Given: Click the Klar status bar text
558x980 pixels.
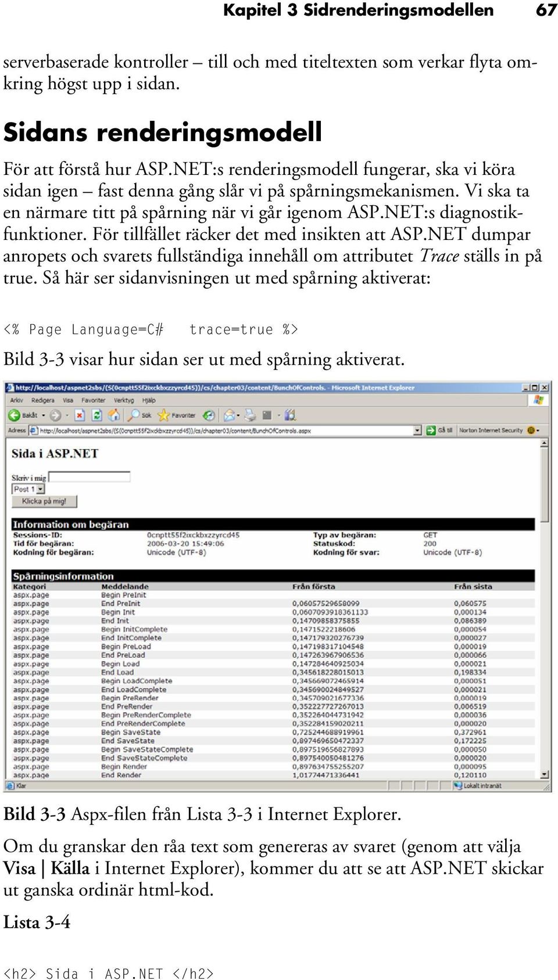Looking at the screenshot, I should coord(21,785).
